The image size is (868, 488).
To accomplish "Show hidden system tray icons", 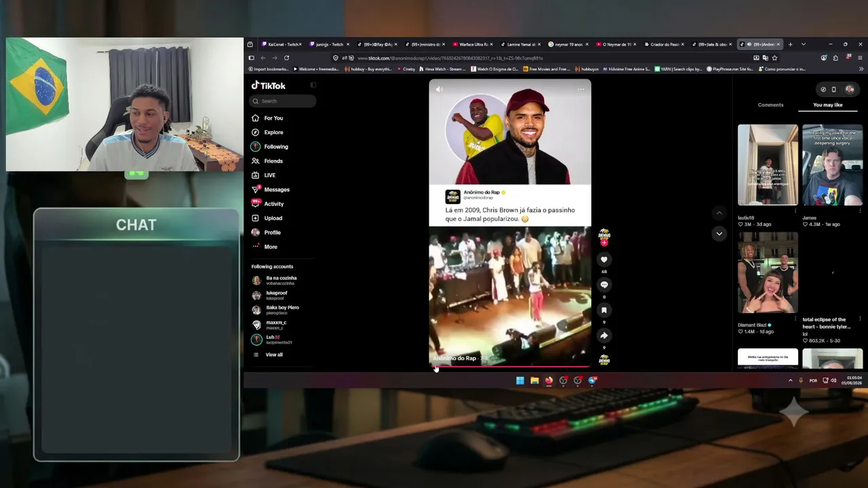I will point(790,380).
